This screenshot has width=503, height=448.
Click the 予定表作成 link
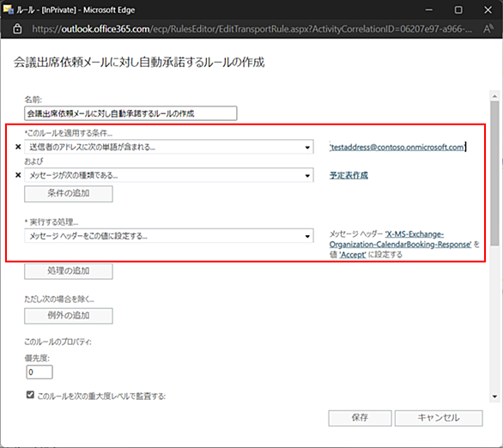coord(348,175)
